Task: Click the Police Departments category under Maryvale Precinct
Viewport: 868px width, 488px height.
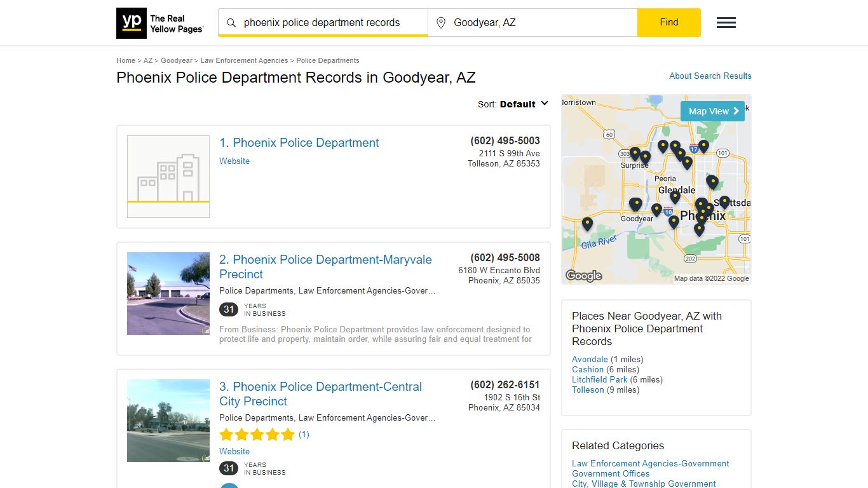Action: pyautogui.click(x=256, y=291)
